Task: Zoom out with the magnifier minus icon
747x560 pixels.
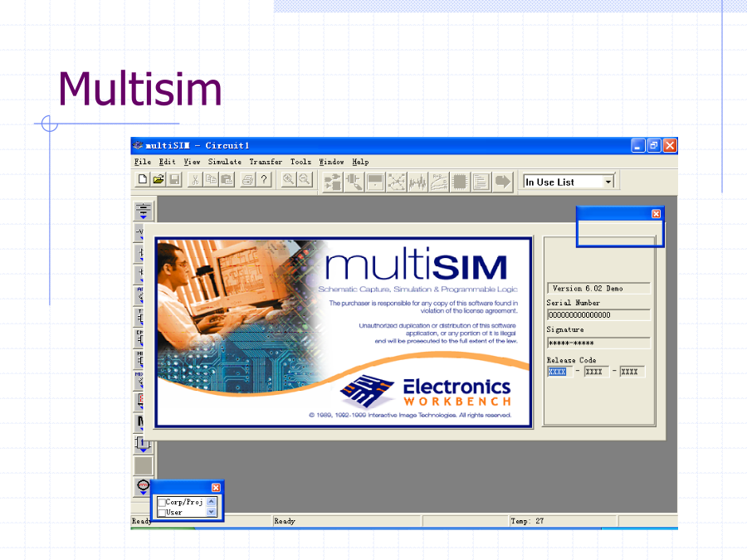Action: click(305, 179)
